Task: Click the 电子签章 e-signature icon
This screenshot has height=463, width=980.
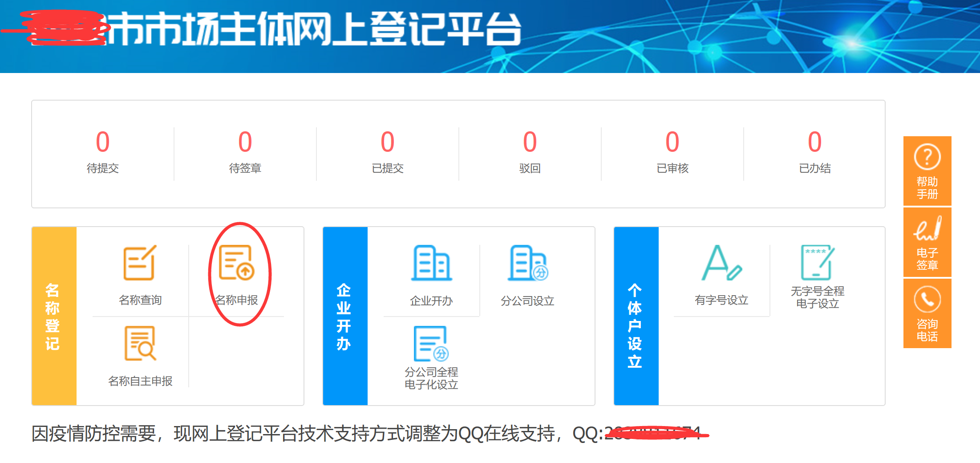Action: coord(927,242)
